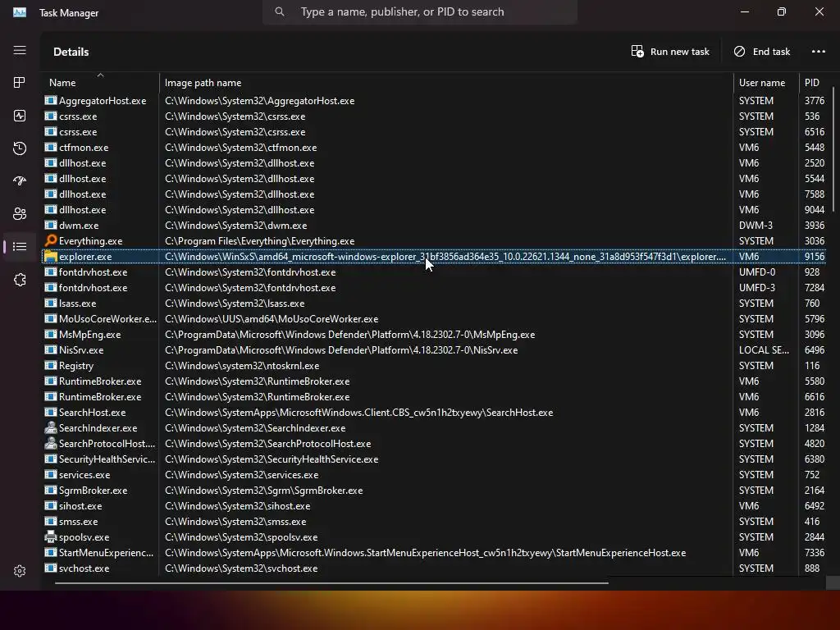Open the hamburger navigation menu

[20, 50]
